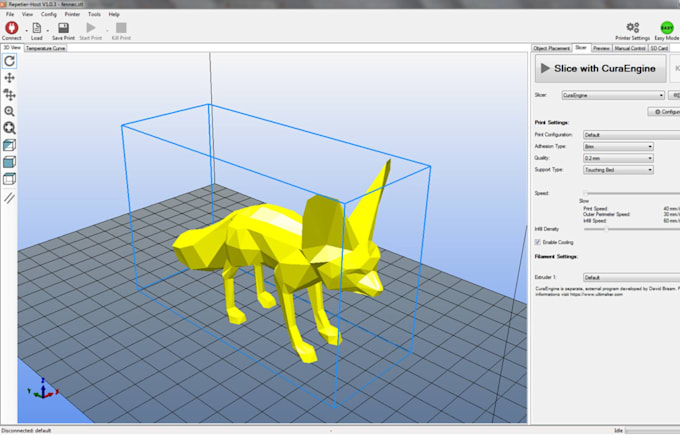Open the Printer menu
Image resolution: width=680 pixels, height=435 pixels.
(x=72, y=14)
